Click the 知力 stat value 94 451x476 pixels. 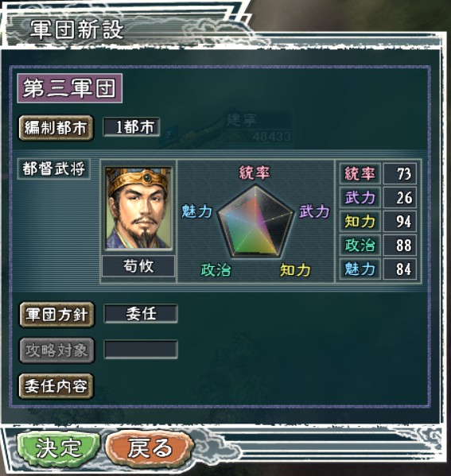400,221
